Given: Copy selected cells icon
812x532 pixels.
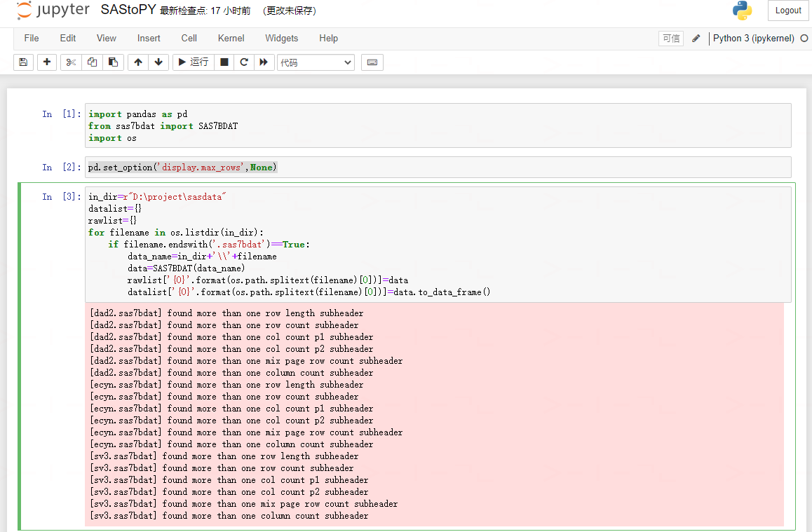Looking at the screenshot, I should click(92, 62).
